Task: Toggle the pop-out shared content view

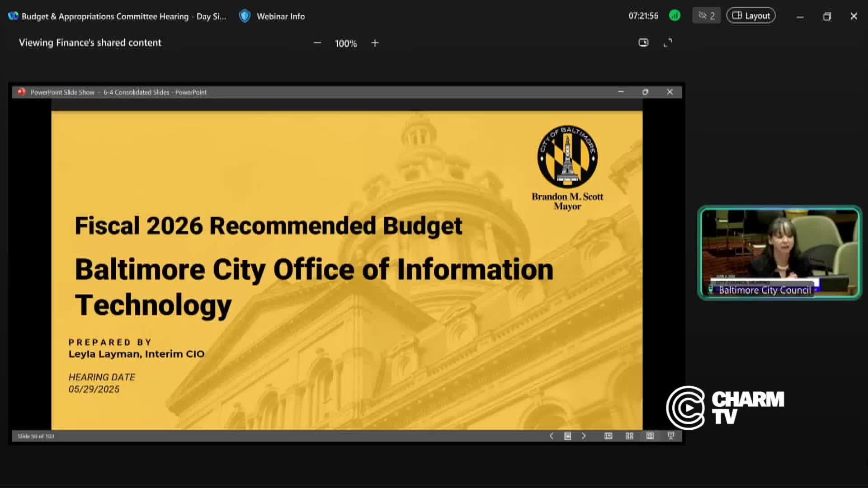Action: pos(643,43)
